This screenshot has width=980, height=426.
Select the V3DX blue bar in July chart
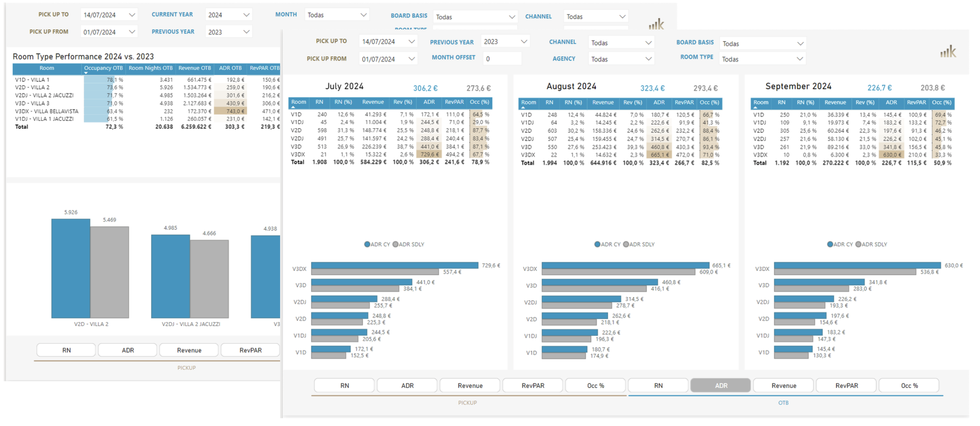[x=394, y=265]
